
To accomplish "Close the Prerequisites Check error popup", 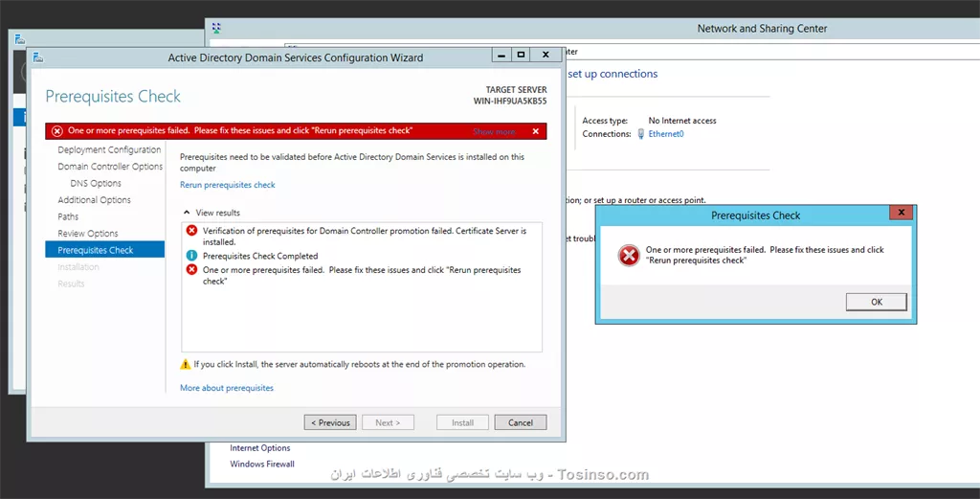I will coord(902,213).
